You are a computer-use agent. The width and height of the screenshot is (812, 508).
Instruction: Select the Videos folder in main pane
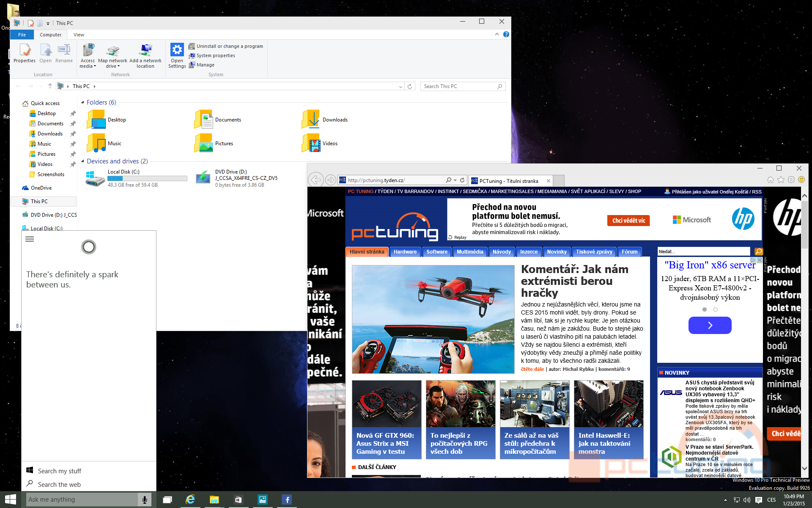tap(320, 144)
